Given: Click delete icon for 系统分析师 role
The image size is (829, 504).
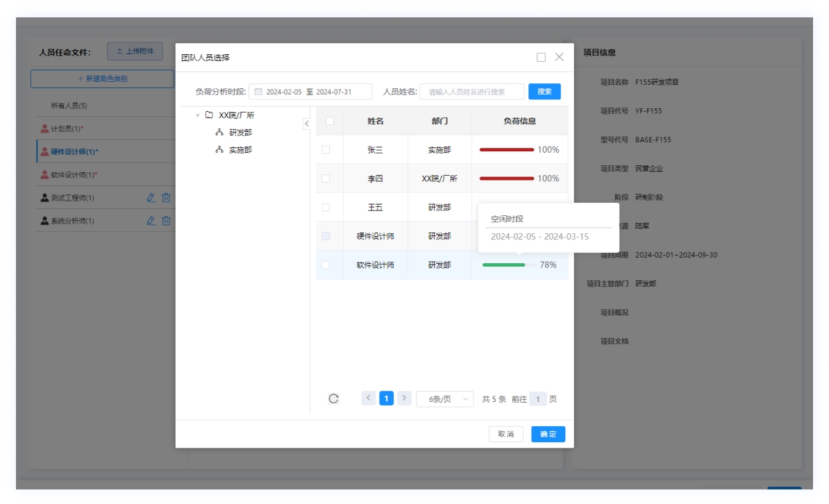Looking at the screenshot, I should [166, 221].
